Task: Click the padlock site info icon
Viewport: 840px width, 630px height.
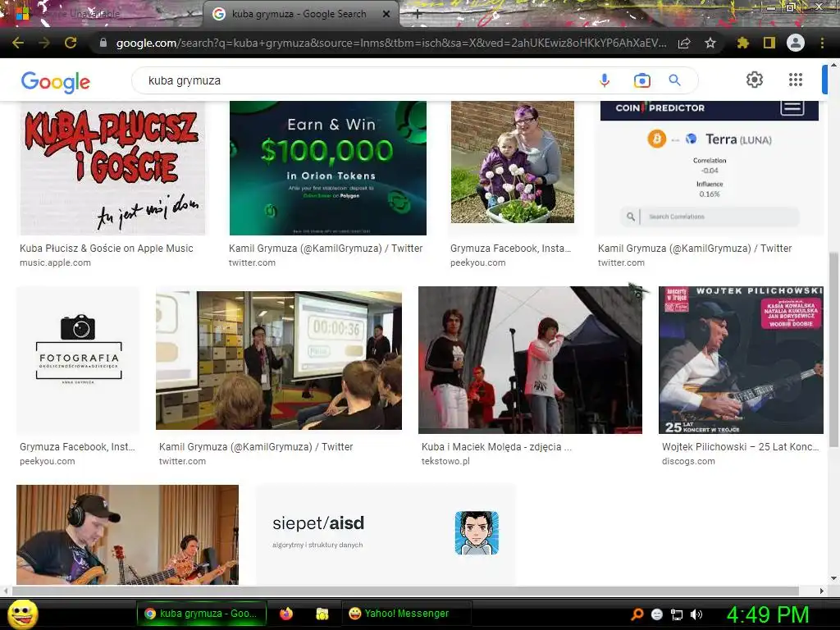Action: [x=103, y=43]
